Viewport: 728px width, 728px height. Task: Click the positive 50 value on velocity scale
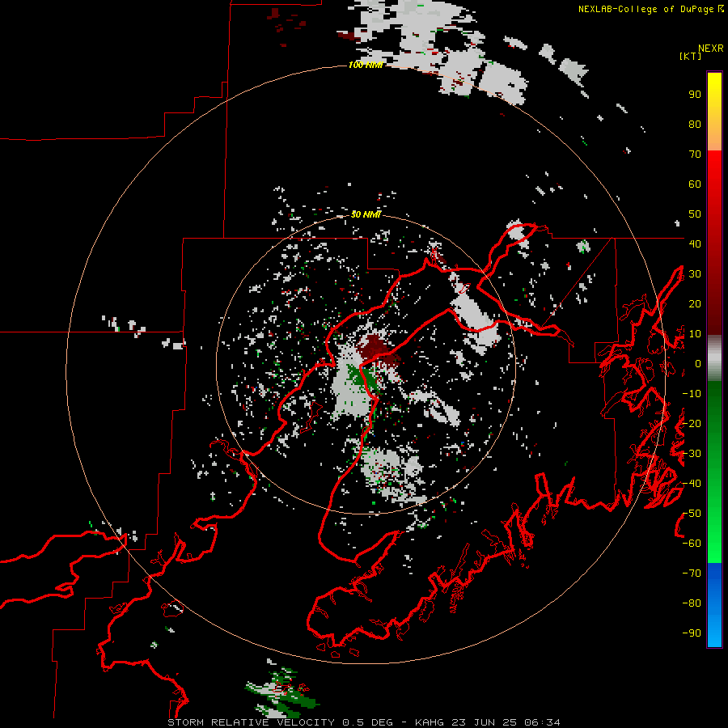tap(695, 214)
